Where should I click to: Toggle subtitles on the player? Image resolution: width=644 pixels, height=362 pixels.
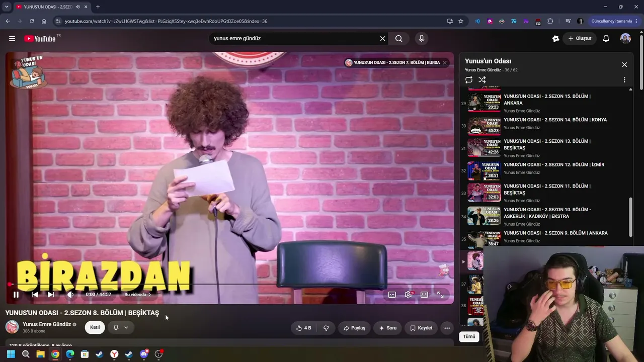392,295
